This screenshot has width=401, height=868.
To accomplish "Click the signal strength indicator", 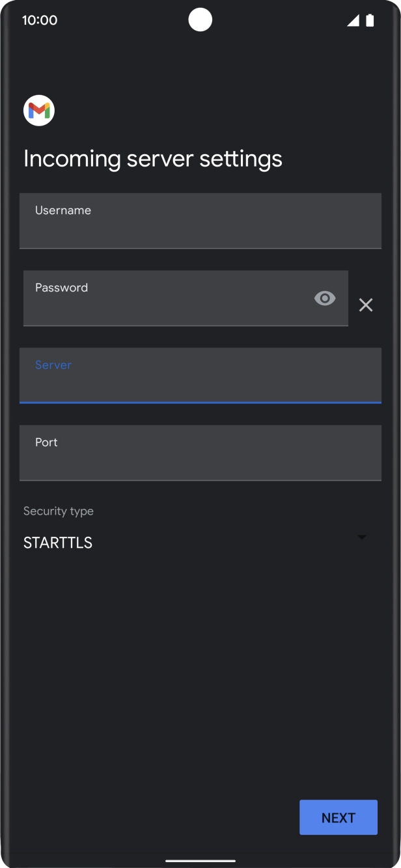I will coord(352,20).
